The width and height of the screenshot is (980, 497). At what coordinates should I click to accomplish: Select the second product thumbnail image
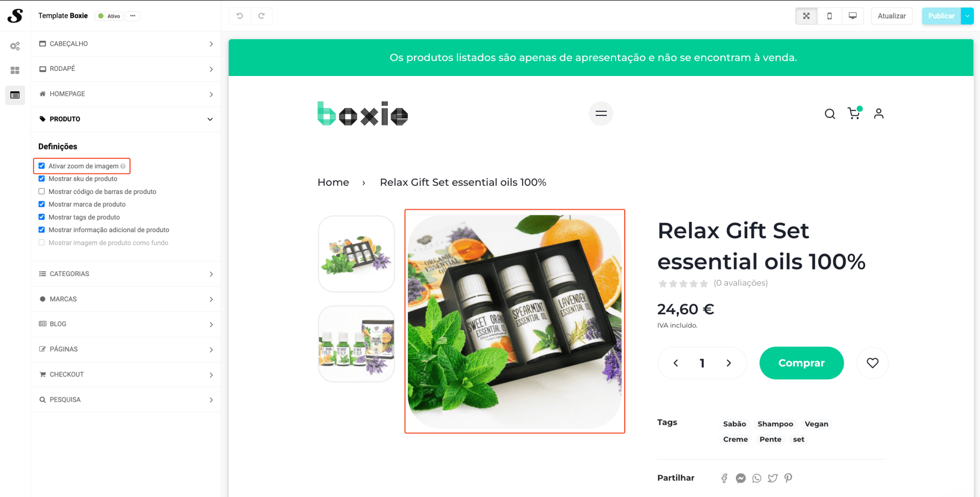coord(356,344)
